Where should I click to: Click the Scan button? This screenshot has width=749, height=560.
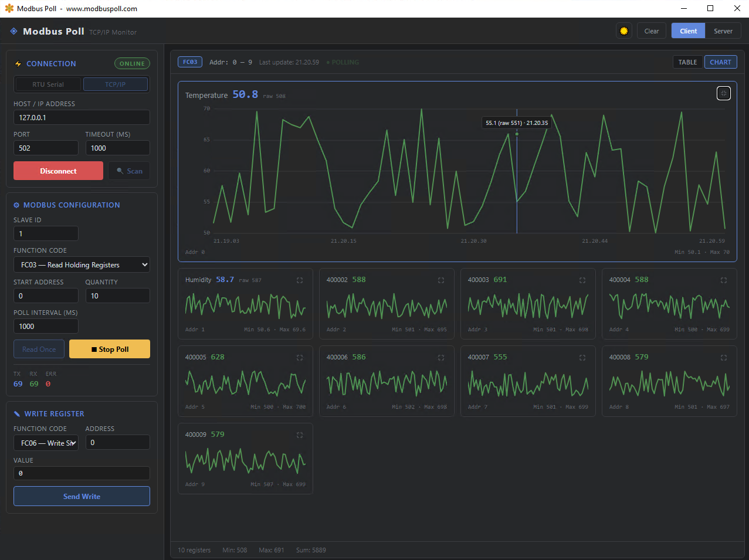129,171
